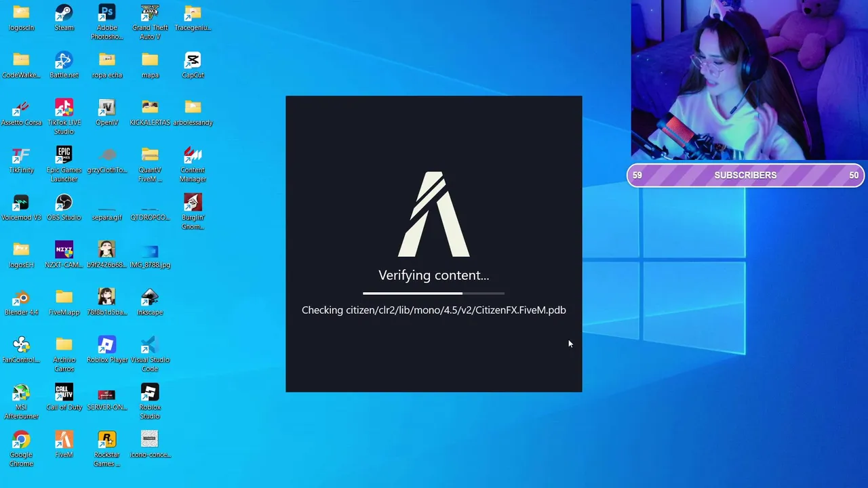
Task: Launch the FiveM desktop shortcut
Action: [64, 445]
